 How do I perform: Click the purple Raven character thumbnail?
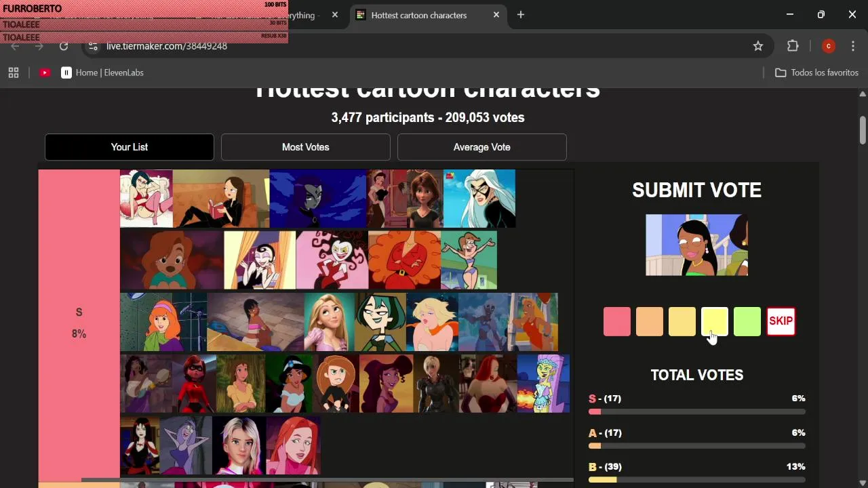coord(318,199)
